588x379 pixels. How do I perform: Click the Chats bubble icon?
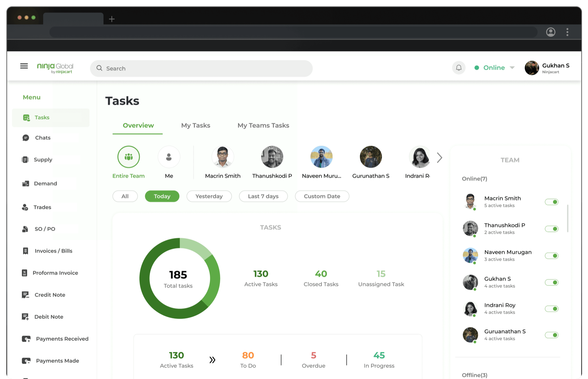coord(26,138)
